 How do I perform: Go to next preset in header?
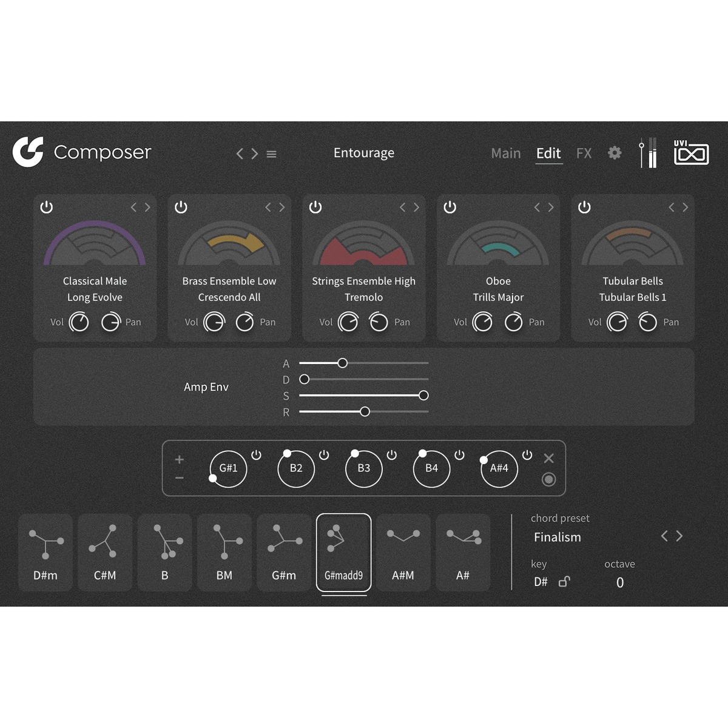coord(255,154)
